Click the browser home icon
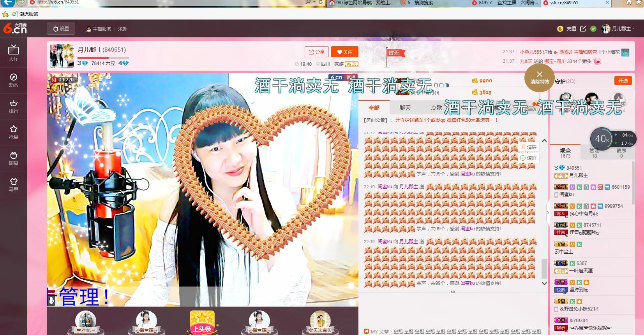This screenshot has width=644, height=335. (x=629, y=2)
